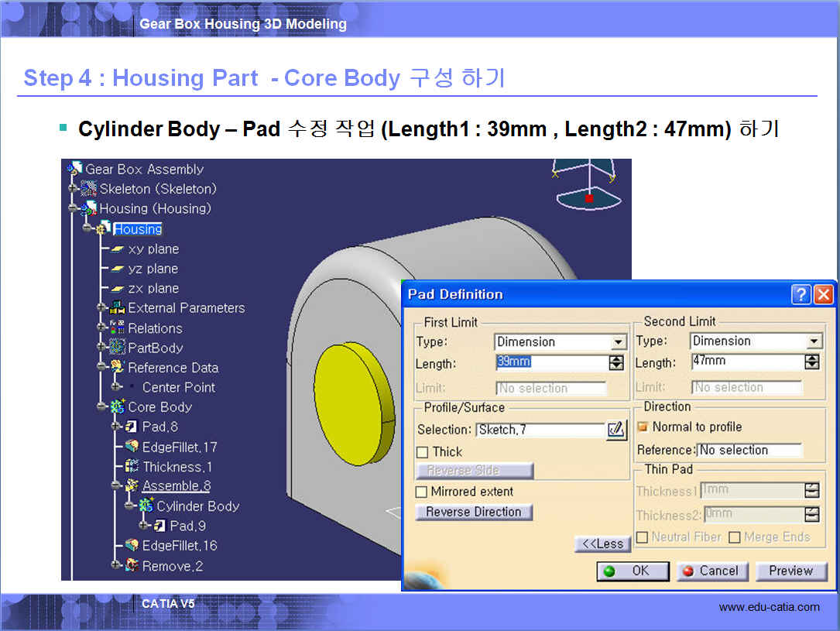The width and height of the screenshot is (840, 631).
Task: Click the Thickness.1 feature icon
Action: coord(132,467)
